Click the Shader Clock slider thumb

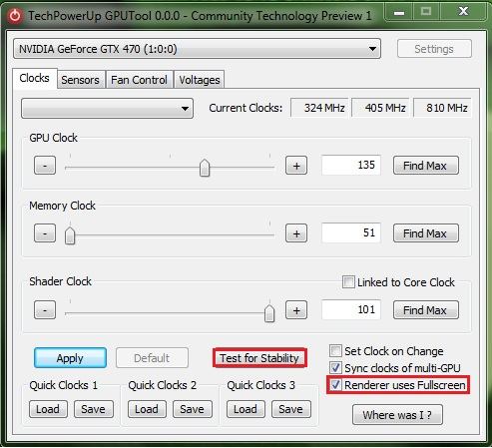point(269,313)
